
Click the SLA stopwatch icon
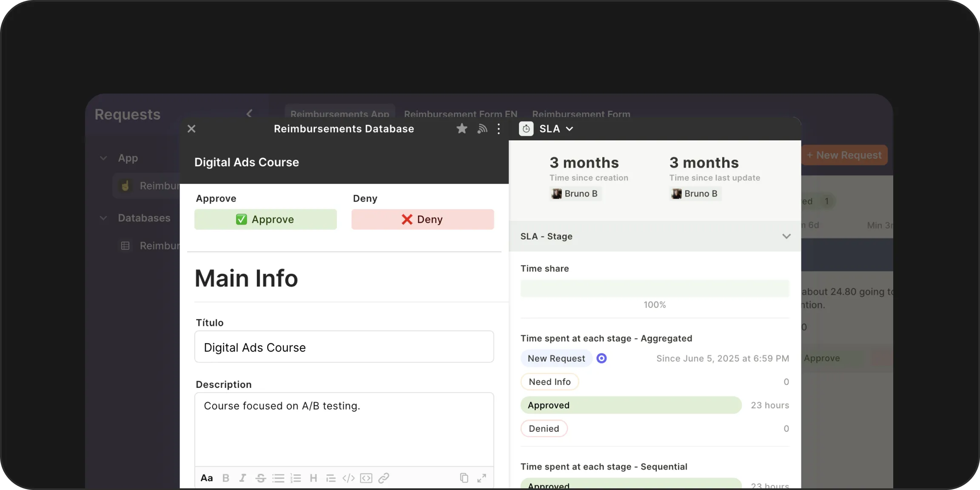[526, 128]
